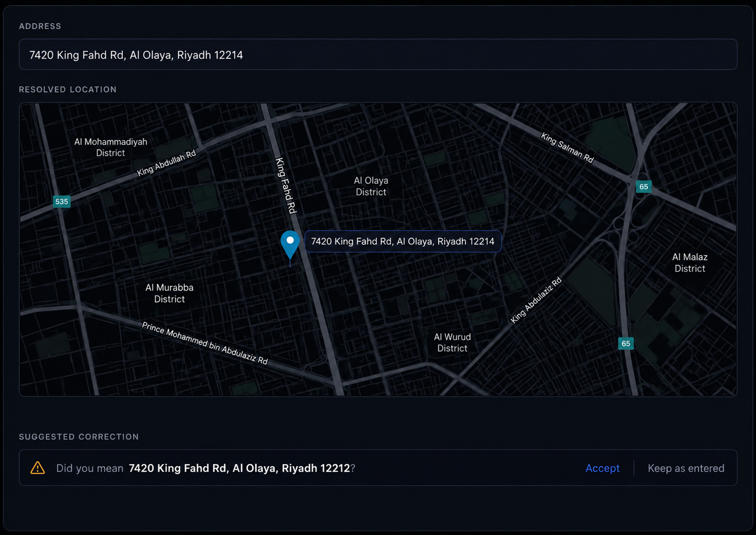Click the yellow warning triangle icon
This screenshot has width=756, height=535.
(x=38, y=468)
